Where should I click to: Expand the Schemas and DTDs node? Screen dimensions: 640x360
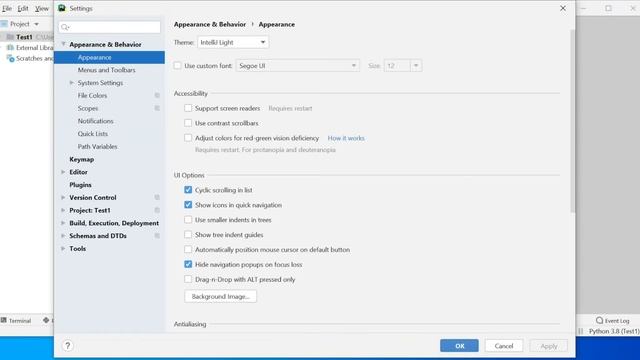pyautogui.click(x=63, y=236)
